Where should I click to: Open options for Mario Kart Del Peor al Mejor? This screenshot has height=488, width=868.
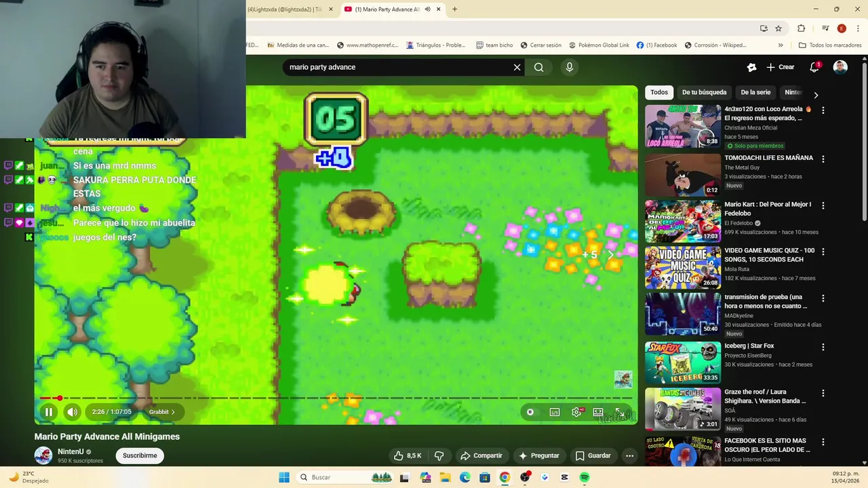[x=823, y=205]
